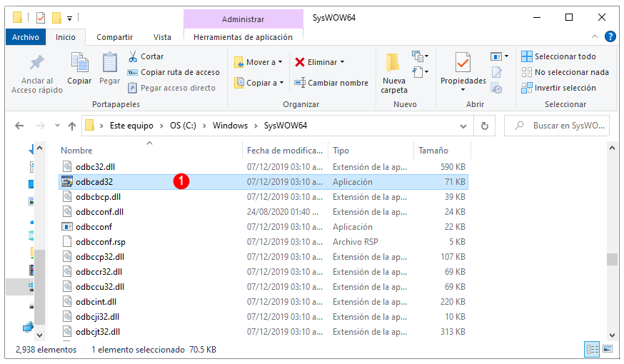The image size is (624, 364).
Task: Switch to the Compartir tab
Action: click(115, 37)
